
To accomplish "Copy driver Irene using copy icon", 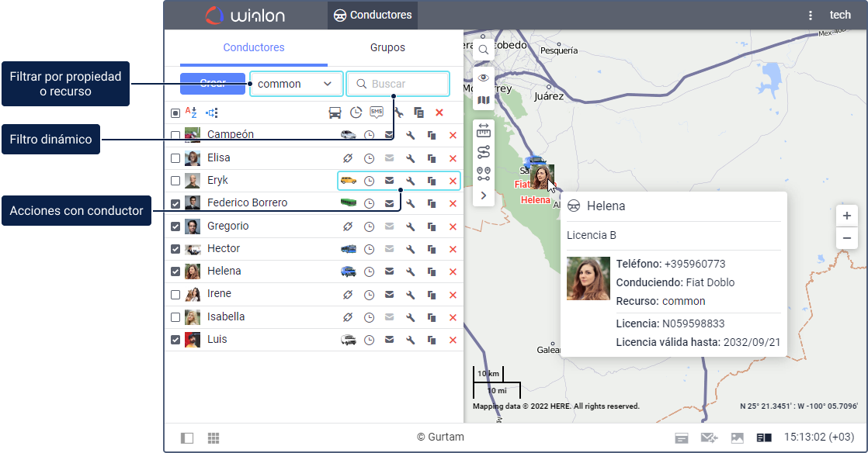I will (431, 295).
